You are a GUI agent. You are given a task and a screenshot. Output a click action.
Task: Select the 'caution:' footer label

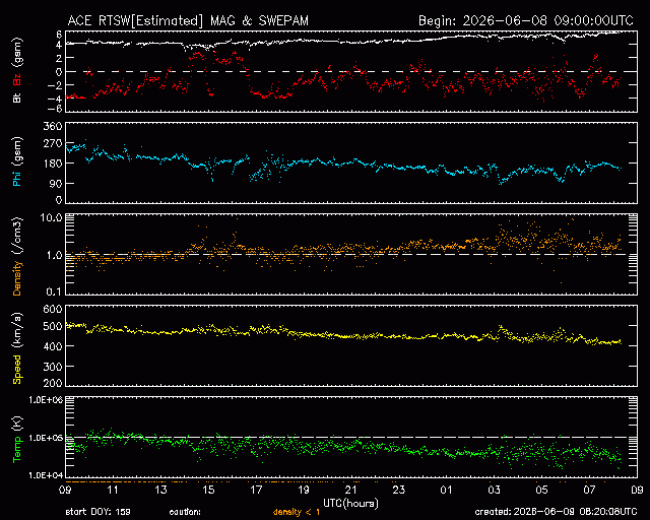185,512
